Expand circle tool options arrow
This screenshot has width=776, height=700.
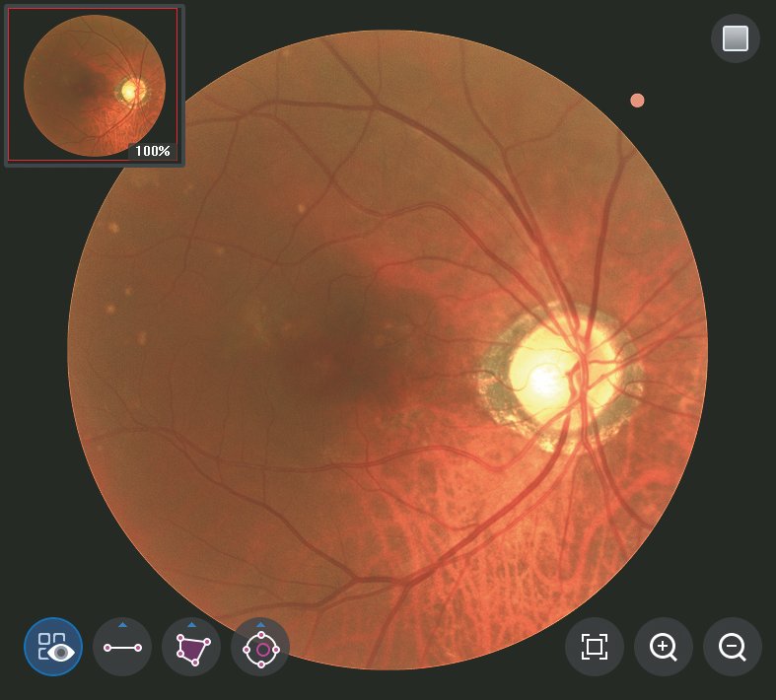(261, 625)
